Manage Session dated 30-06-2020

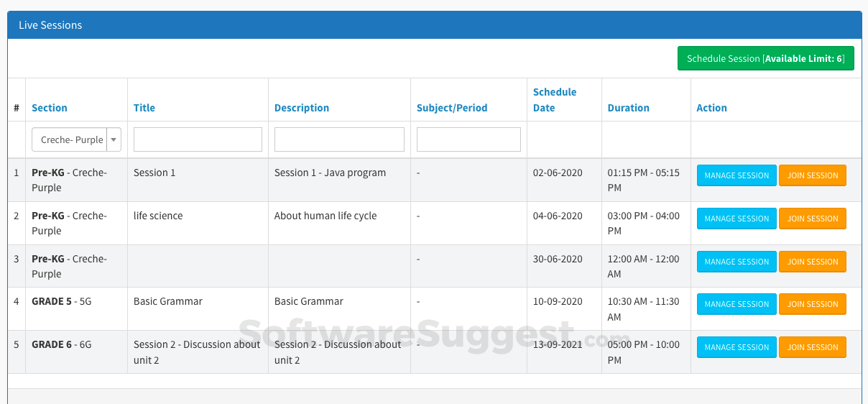(x=737, y=262)
